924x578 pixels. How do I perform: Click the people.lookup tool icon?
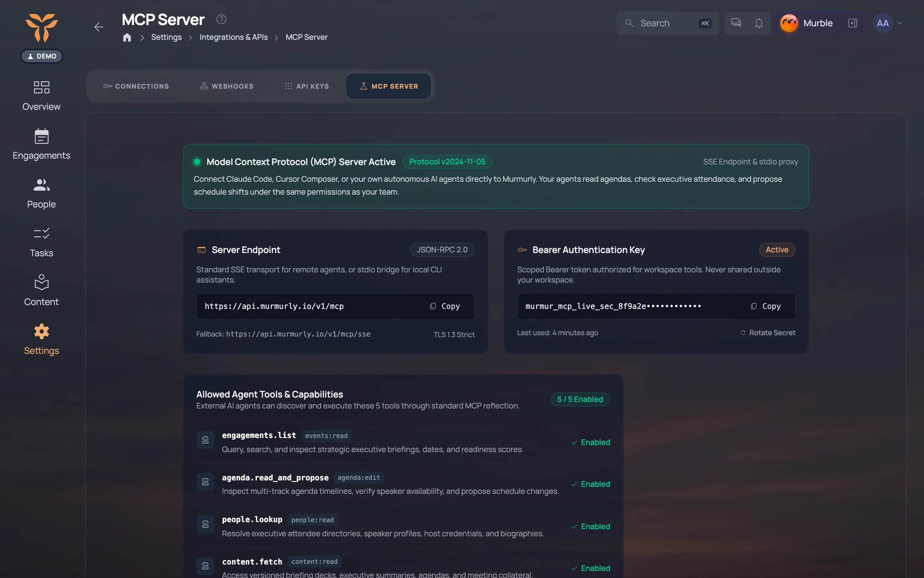[x=205, y=524]
